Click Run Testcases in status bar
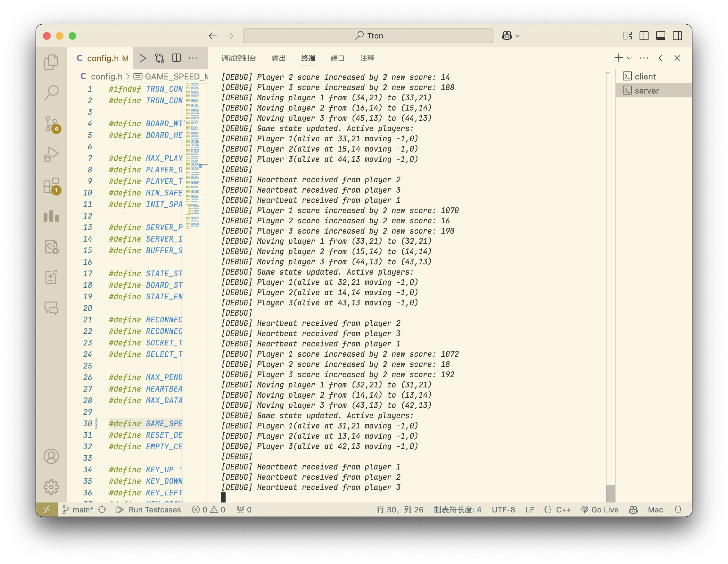 click(x=149, y=510)
